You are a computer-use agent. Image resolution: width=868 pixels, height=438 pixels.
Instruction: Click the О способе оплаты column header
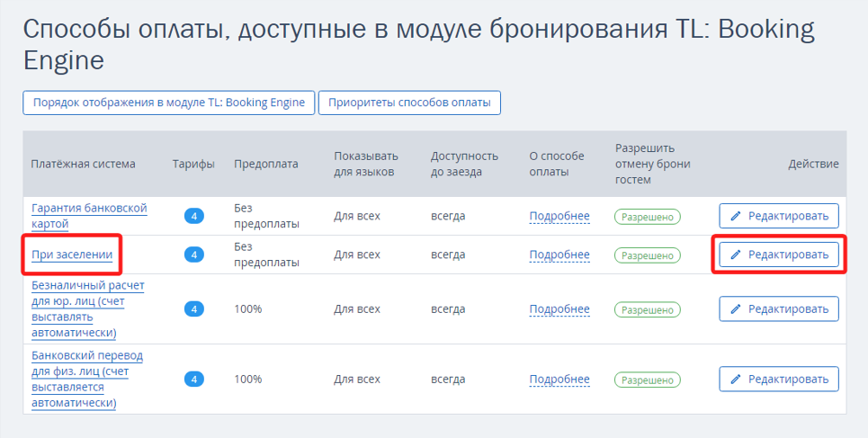[x=557, y=164]
